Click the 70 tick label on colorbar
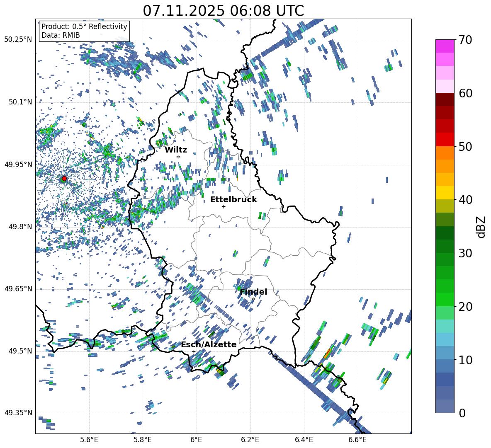Screen dimensions: 491x448 [465, 40]
